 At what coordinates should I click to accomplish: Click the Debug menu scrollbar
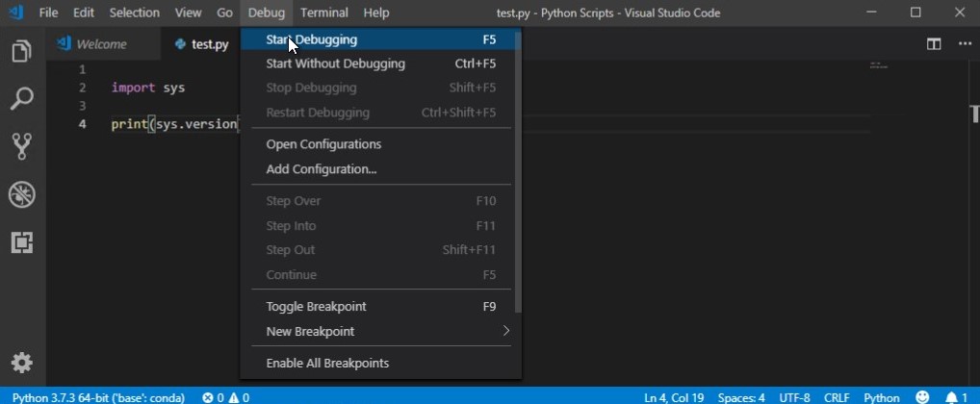pos(518,173)
